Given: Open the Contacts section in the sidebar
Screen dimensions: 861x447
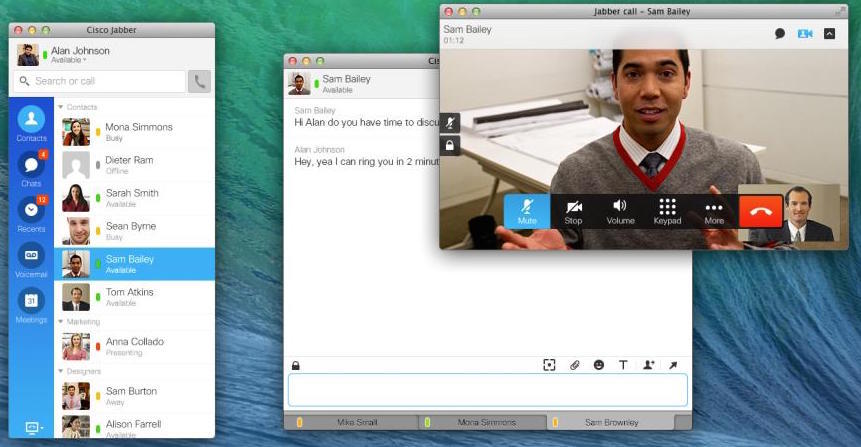Looking at the screenshot, I should [x=31, y=124].
